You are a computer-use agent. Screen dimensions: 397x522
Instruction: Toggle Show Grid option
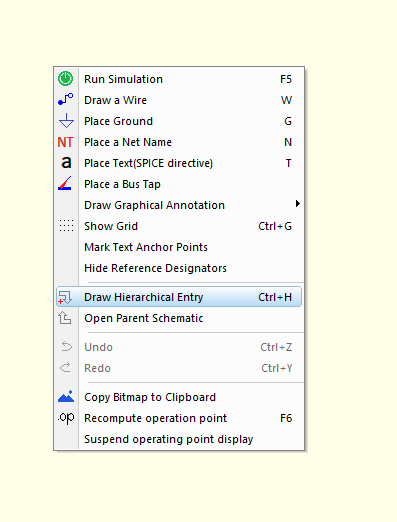click(179, 226)
